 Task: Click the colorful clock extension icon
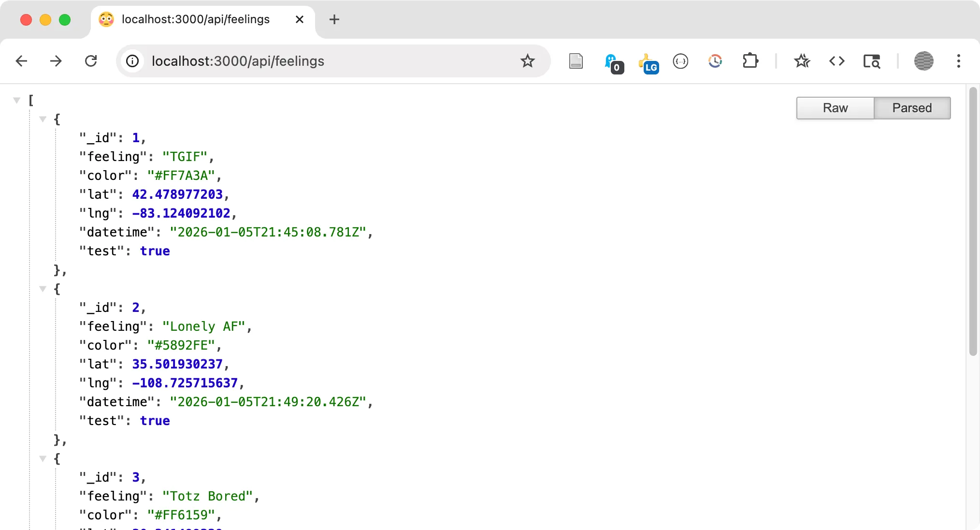coord(716,61)
